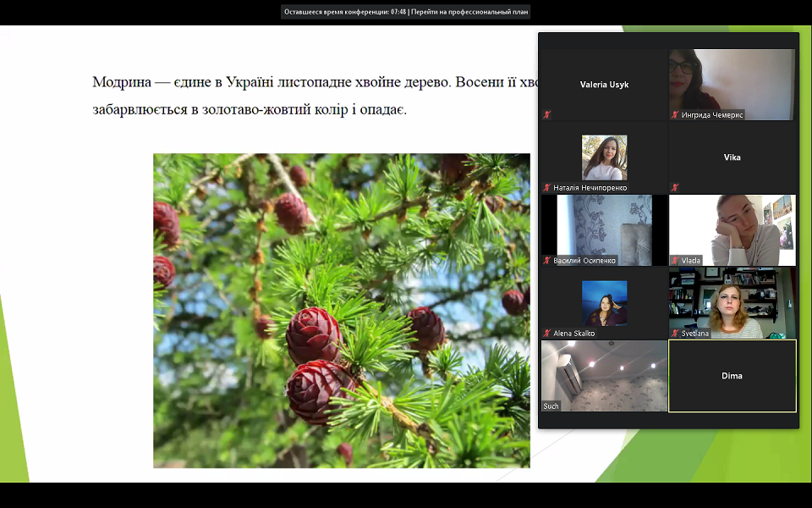This screenshot has width=812, height=508.
Task: Click the remaining conference time text
Action: tap(345, 12)
